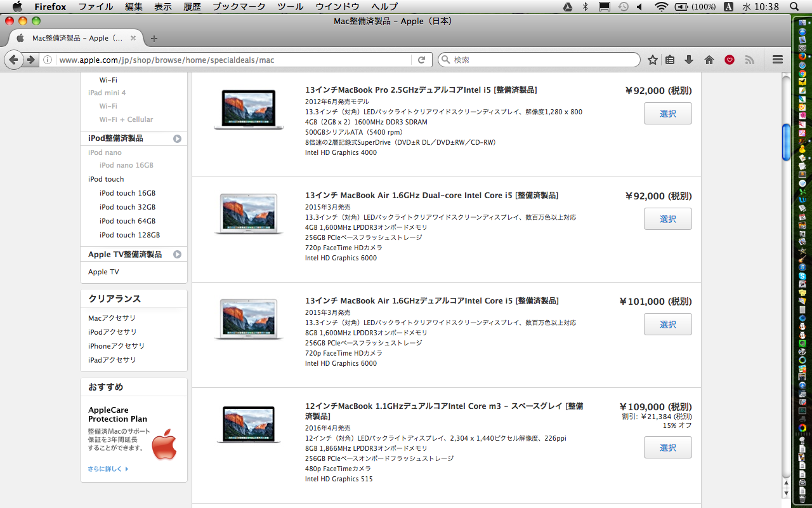Select the 12インチMacBook 選択 button

(668, 448)
